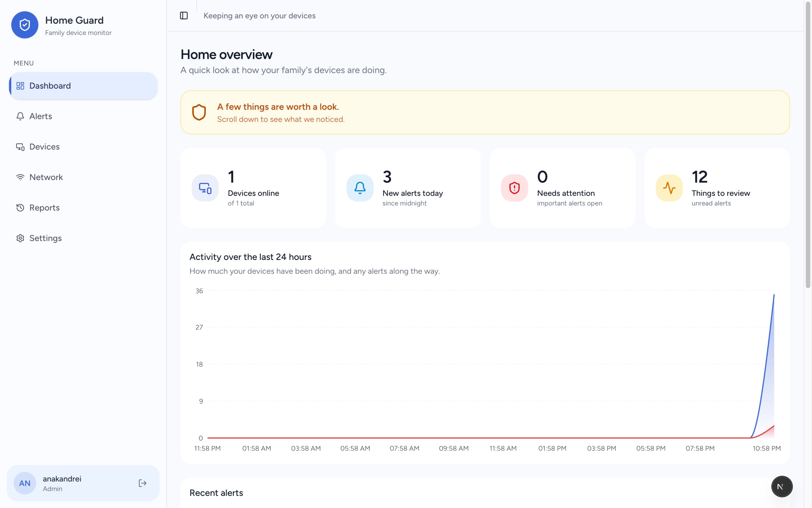Click 'Keeping an eye on your devices' header text

[x=259, y=16]
